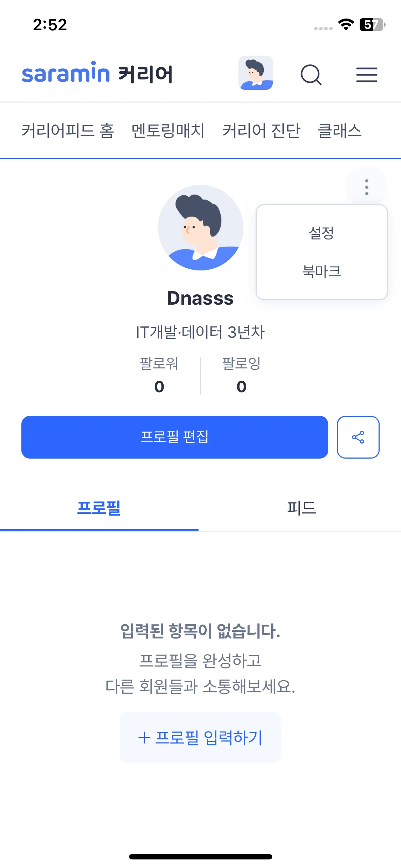Screen dimensions: 401x868
Task: Open 커리어 진단 navigation item
Action: coord(261,131)
